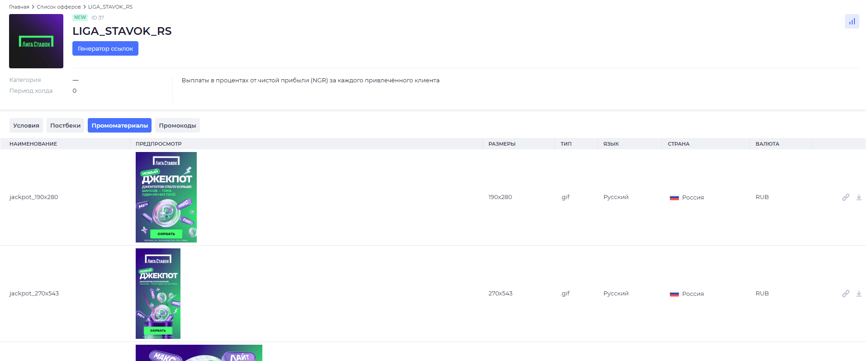Screen dimensions: 868x361
Task: Click the Размеры column header
Action: pos(502,144)
